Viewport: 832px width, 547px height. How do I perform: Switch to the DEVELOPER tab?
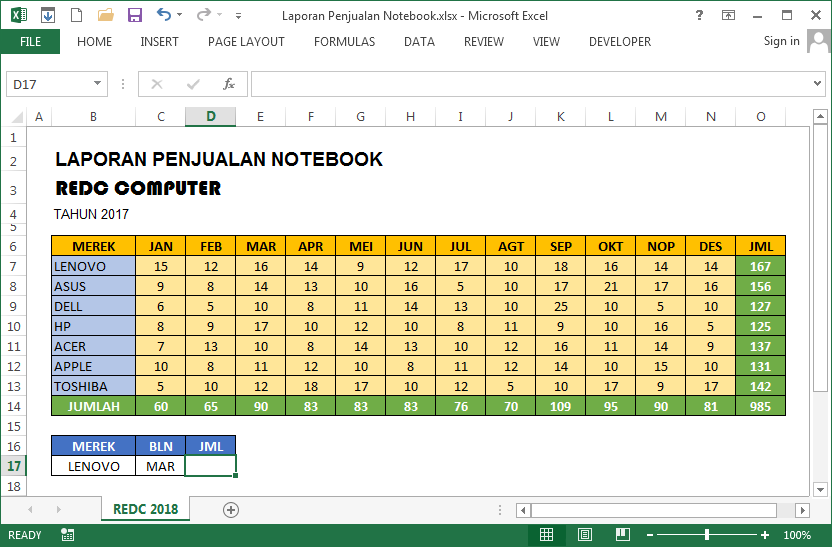point(620,41)
